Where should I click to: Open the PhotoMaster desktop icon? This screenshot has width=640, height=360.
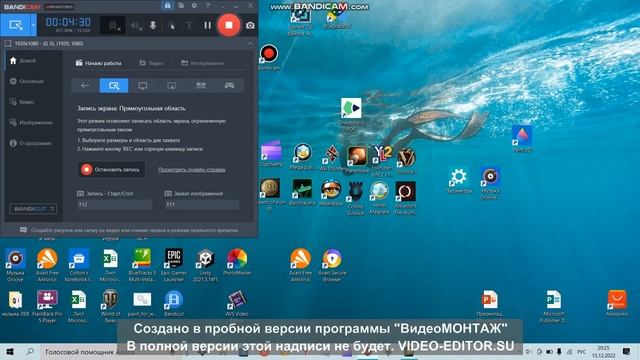pos(237,262)
